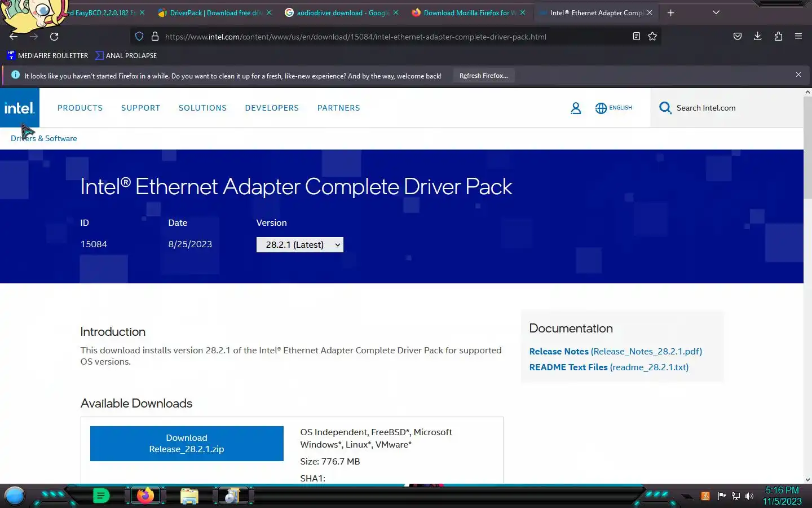Screen dimensions: 812x508
Task: Save page to Pocket
Action: (737, 37)
